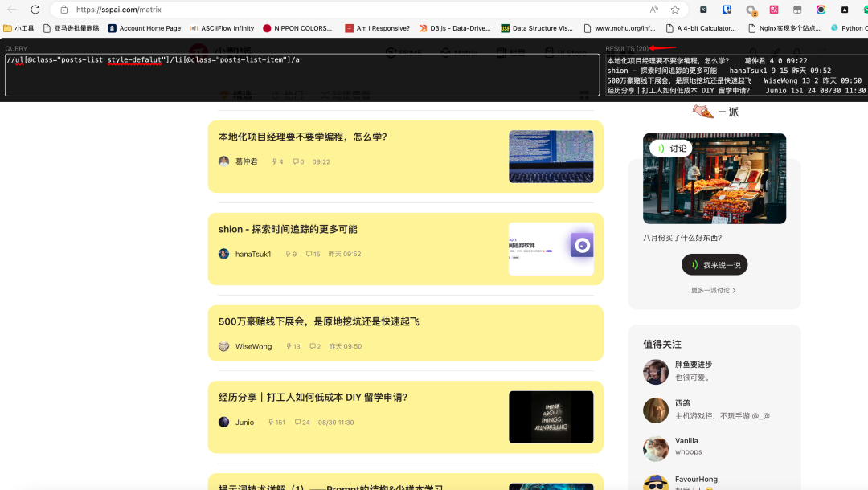868x490 pixels.
Task: Click the 我来说一说 button
Action: click(714, 265)
